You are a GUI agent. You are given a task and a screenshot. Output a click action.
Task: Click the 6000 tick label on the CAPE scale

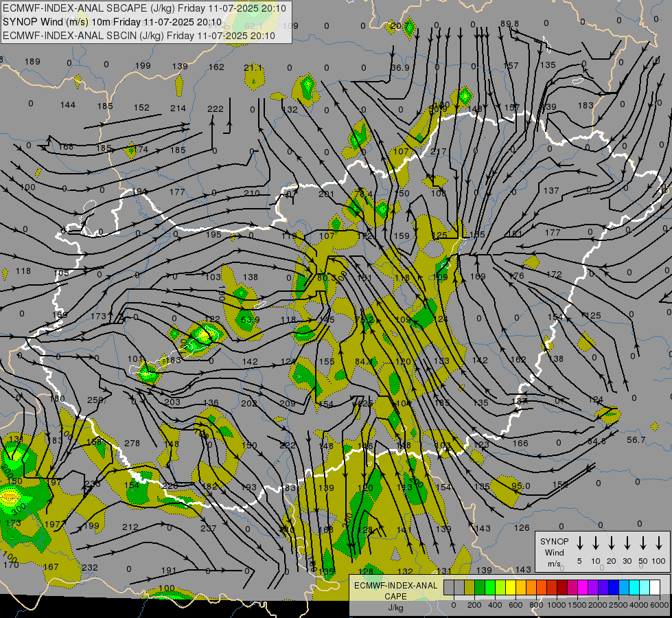coord(660,605)
